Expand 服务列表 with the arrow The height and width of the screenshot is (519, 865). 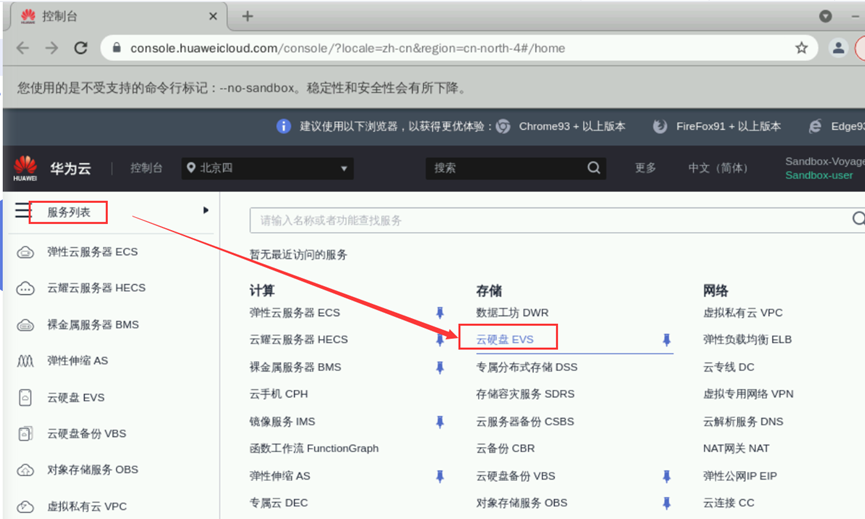pyautogui.click(x=206, y=210)
